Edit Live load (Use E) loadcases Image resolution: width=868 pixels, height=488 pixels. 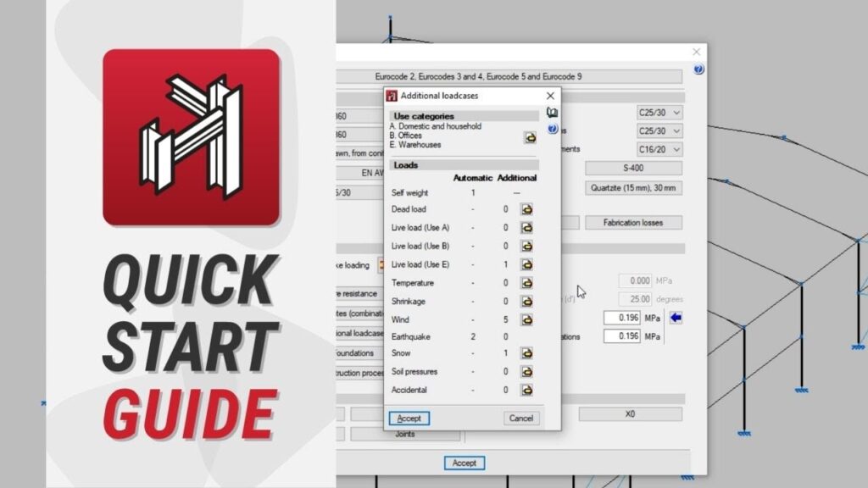pos(526,264)
